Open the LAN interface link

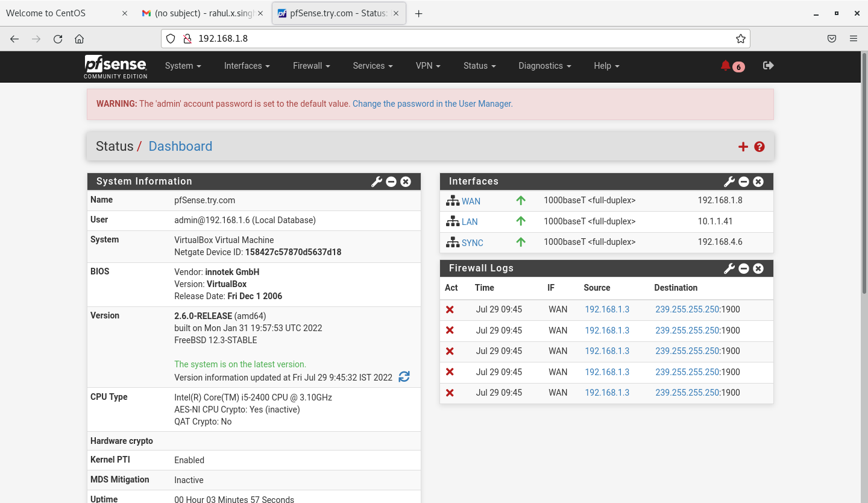(470, 222)
